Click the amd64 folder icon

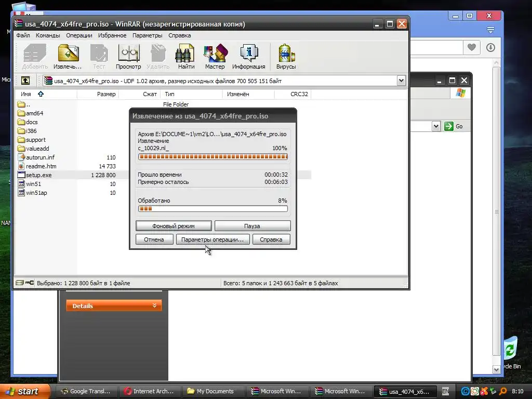point(21,113)
